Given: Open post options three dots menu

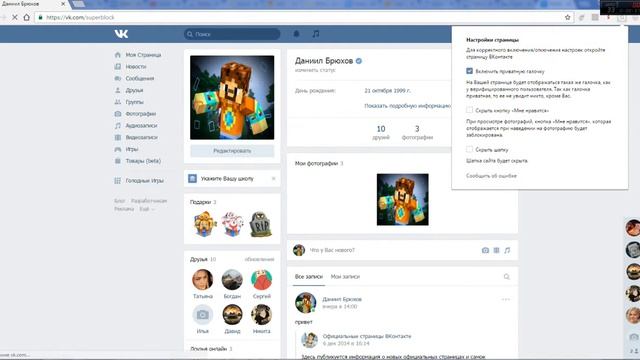Looking at the screenshot, I should (506, 300).
